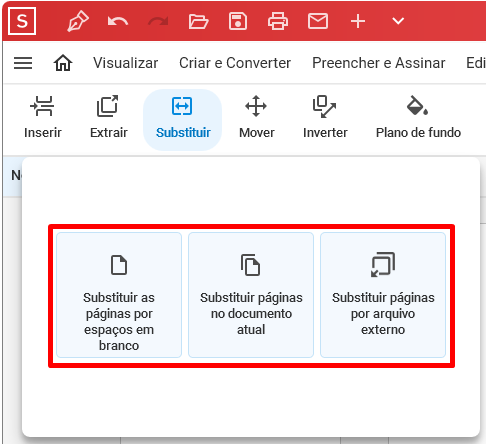The height and width of the screenshot is (444, 486).
Task: Open the hamburger menu
Action: 23,63
